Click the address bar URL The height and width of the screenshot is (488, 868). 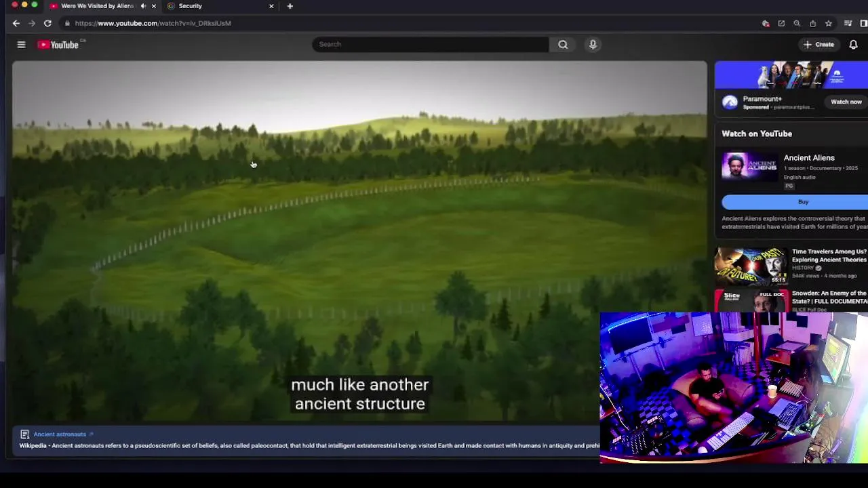coord(153,23)
